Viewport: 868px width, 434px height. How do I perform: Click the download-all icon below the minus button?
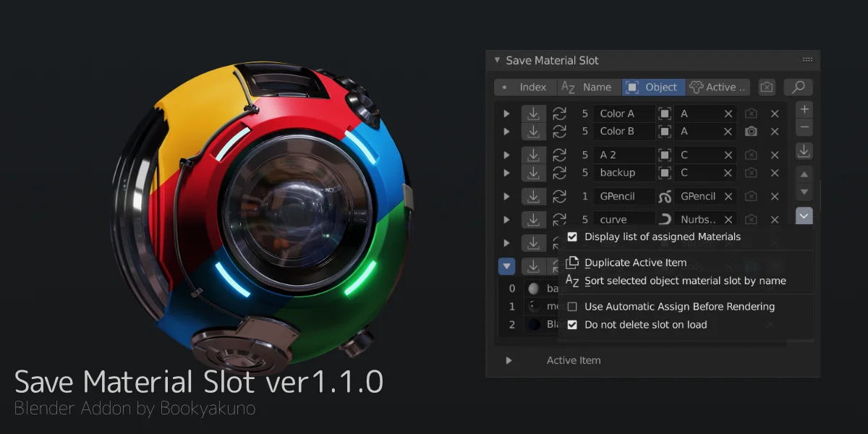coord(804,150)
